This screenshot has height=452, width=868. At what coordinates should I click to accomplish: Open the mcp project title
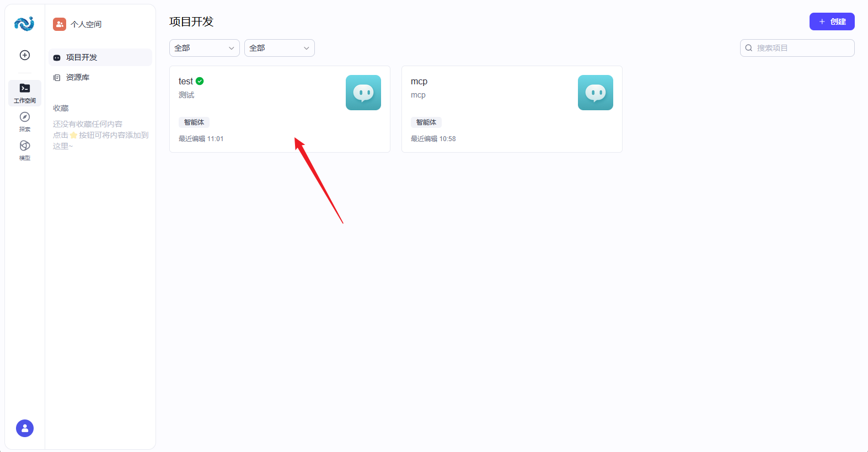tap(419, 81)
